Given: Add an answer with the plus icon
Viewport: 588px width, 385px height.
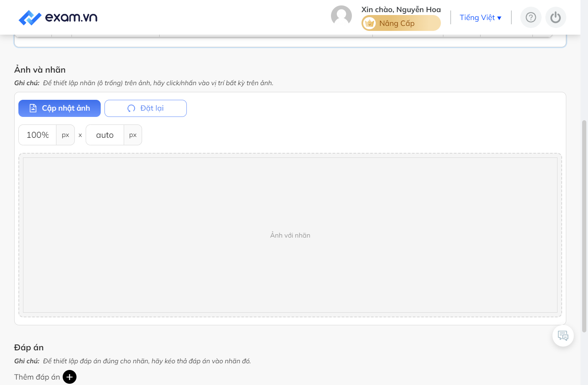Looking at the screenshot, I should pyautogui.click(x=70, y=377).
